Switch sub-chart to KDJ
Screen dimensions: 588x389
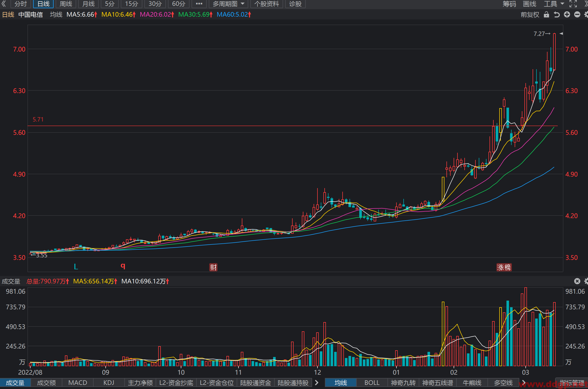tap(109, 383)
